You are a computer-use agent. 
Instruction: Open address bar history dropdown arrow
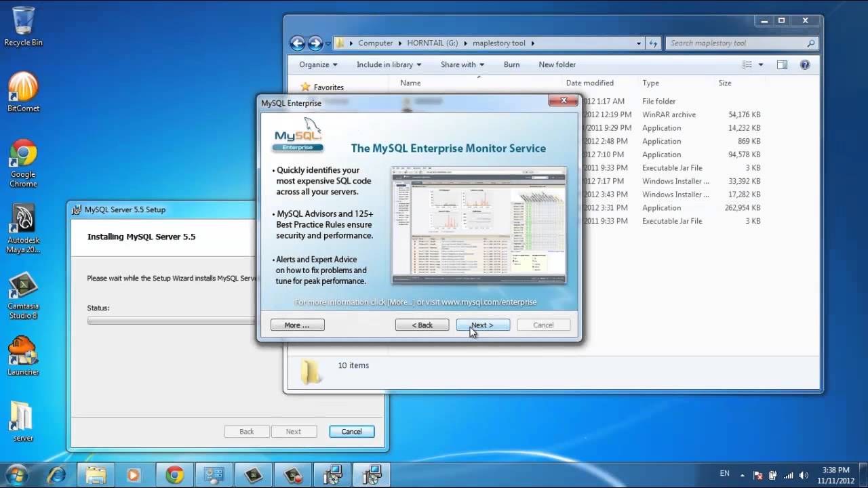pos(639,43)
